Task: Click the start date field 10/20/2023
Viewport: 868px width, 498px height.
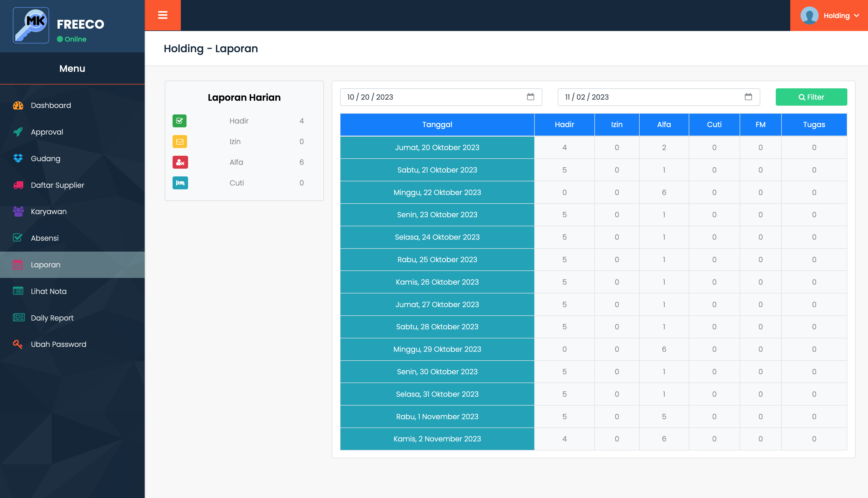Action: point(441,97)
